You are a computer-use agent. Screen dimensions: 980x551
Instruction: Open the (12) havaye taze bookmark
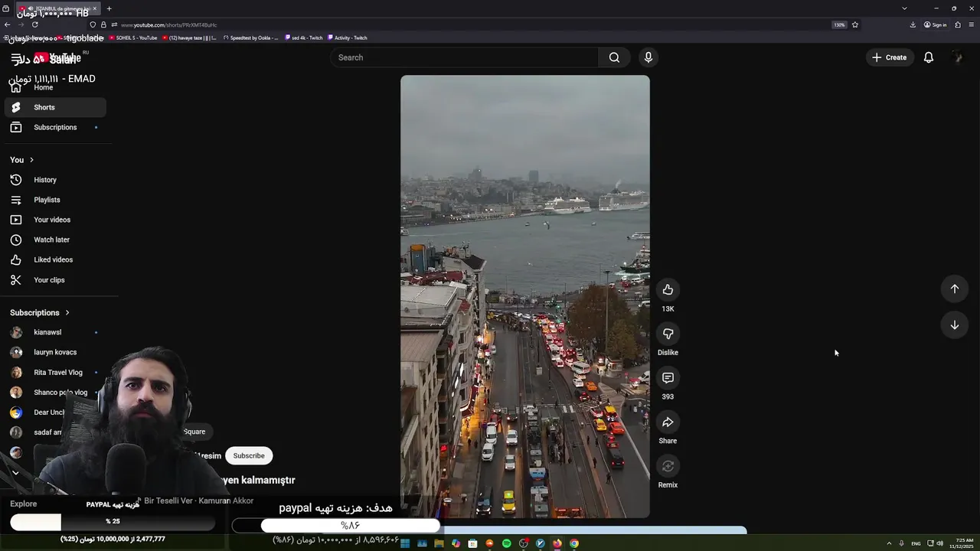[x=189, y=37]
